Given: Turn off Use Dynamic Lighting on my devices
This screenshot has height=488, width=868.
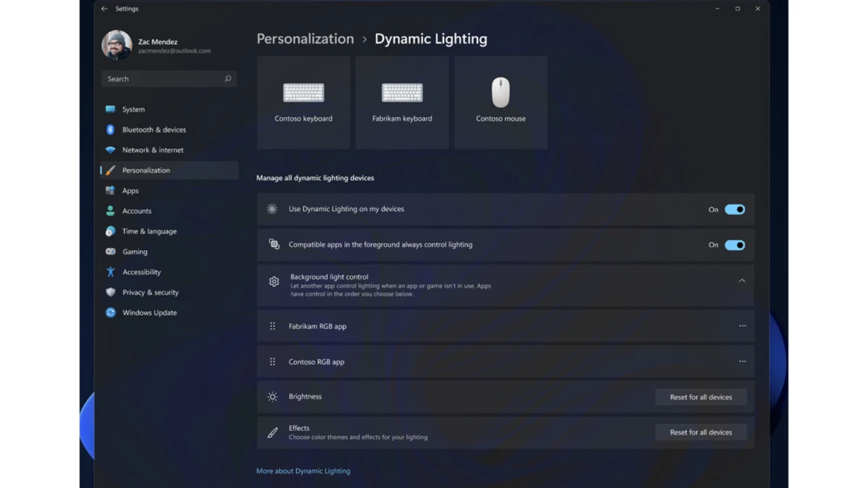Looking at the screenshot, I should point(735,210).
